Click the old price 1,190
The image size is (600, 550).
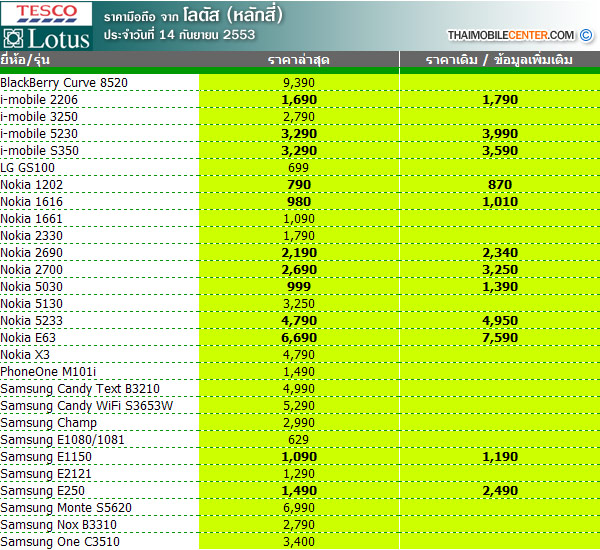coord(500,457)
